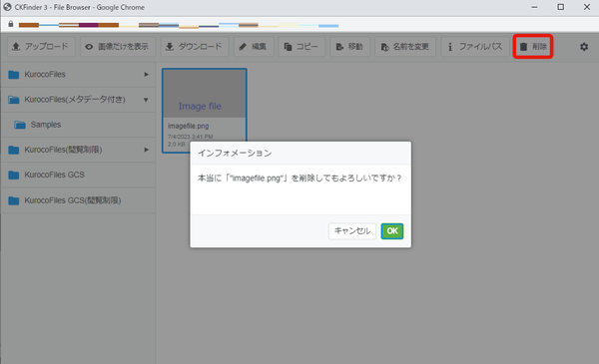Close the CKFinder Chrome window
Image resolution: width=599 pixels, height=364 pixels.
click(x=587, y=7)
